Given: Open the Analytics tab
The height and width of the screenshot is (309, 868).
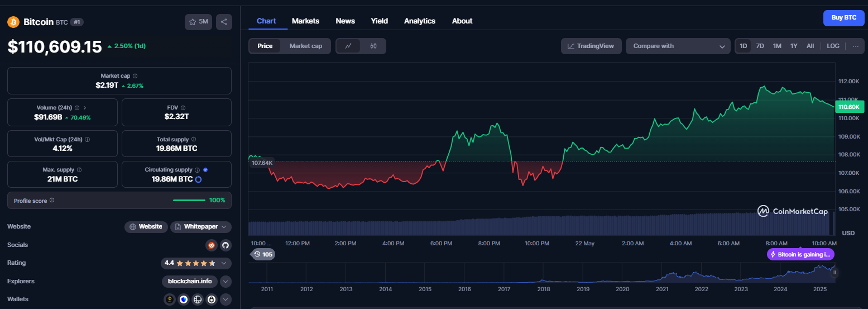Looking at the screenshot, I should [420, 21].
